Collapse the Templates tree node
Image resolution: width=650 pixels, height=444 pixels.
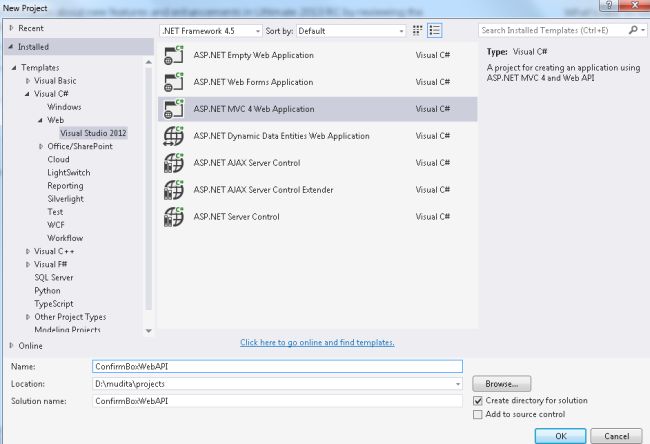click(x=14, y=68)
